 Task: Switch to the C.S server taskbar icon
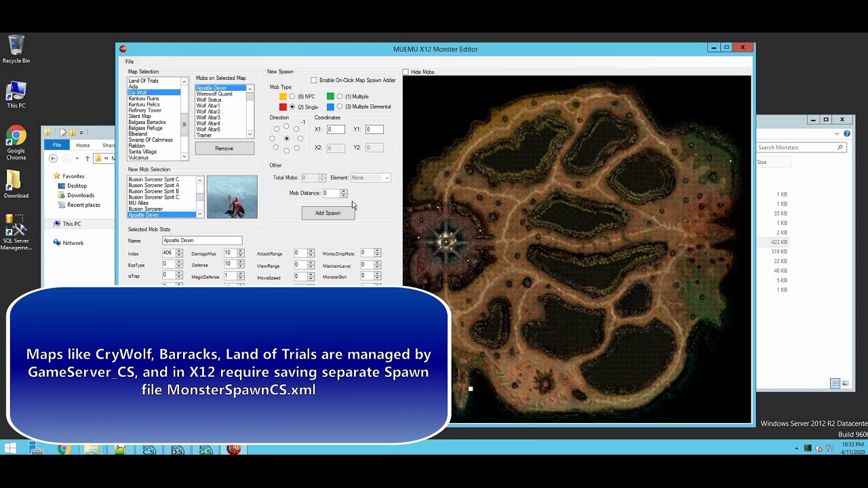pyautogui.click(x=149, y=449)
